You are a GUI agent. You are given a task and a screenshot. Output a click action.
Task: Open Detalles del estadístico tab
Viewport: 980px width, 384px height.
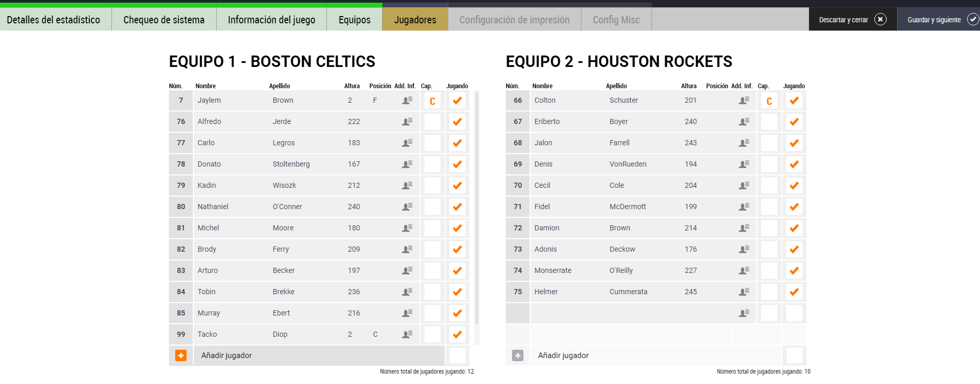pos(55,20)
